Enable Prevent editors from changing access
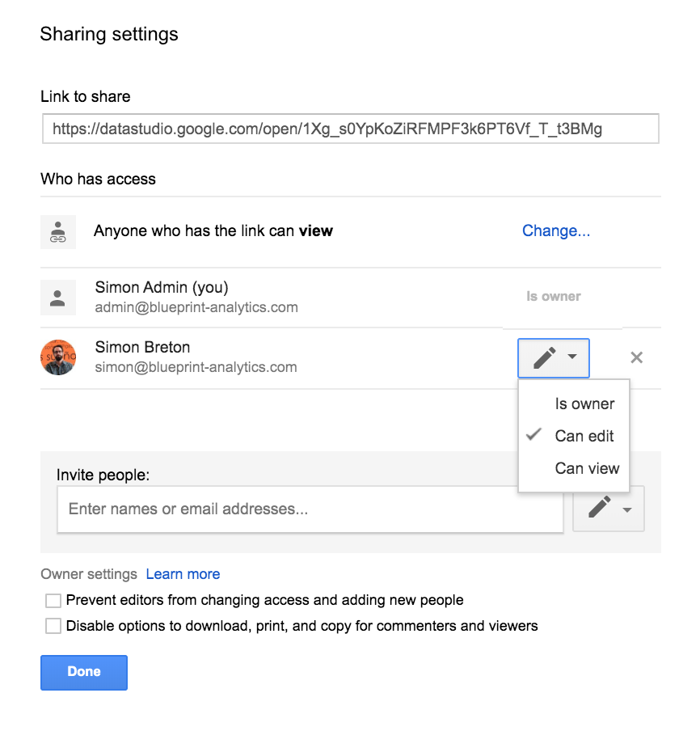The height and width of the screenshot is (731, 700). (x=53, y=601)
